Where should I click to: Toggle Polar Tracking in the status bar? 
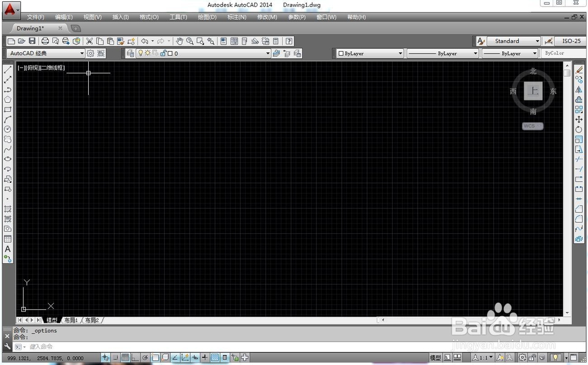coord(145,357)
